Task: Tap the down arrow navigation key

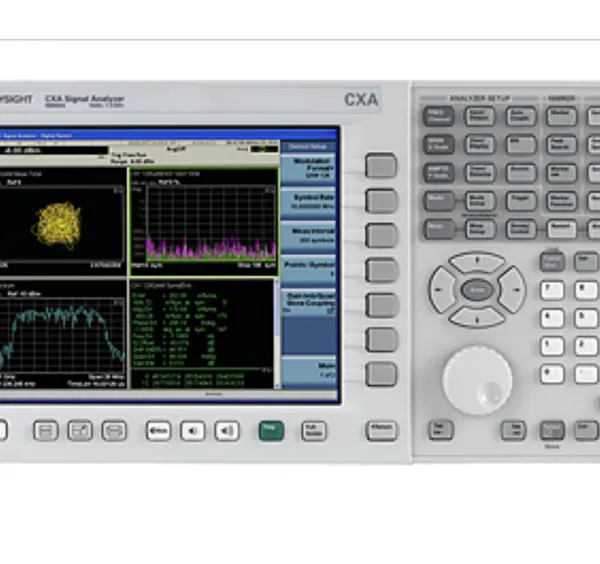Action: pyautogui.click(x=477, y=318)
